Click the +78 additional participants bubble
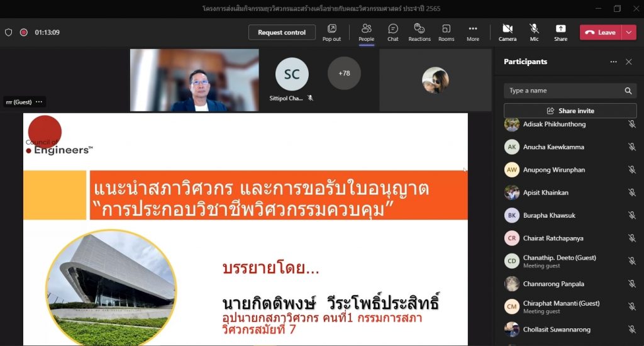This screenshot has width=644, height=346. [344, 73]
